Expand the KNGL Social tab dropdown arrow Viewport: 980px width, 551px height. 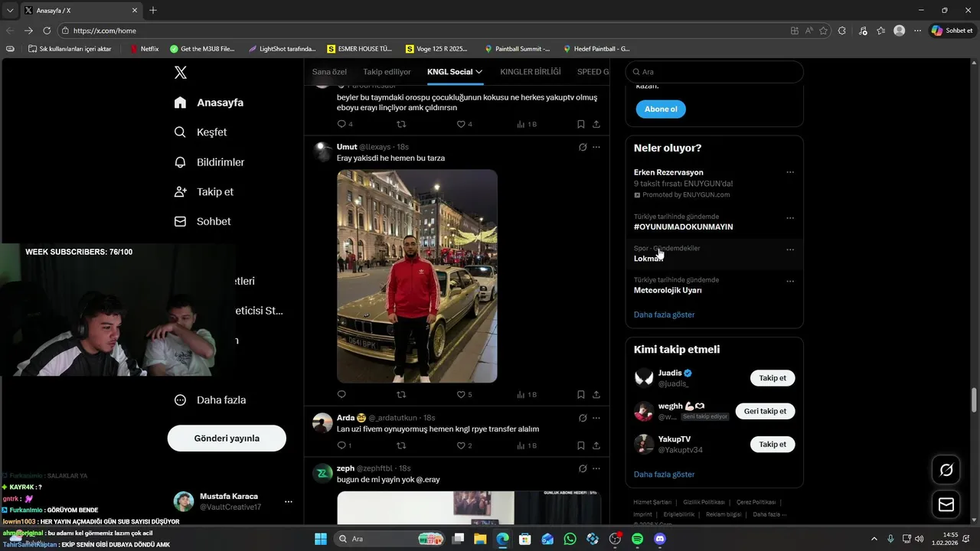point(479,72)
